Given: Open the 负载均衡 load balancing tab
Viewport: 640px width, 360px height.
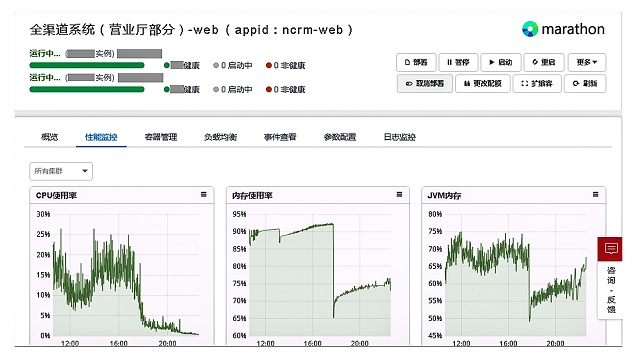Looking at the screenshot, I should point(220,137).
